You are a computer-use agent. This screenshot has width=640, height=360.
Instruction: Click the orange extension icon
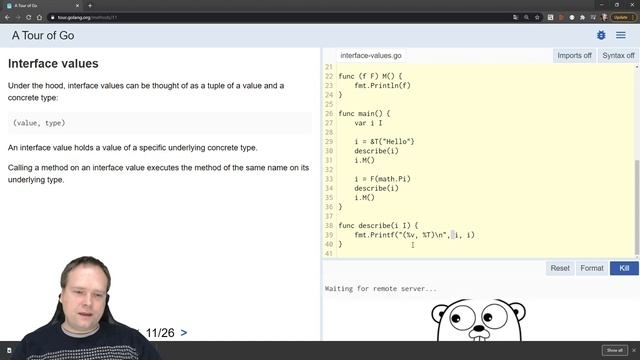tap(561, 18)
